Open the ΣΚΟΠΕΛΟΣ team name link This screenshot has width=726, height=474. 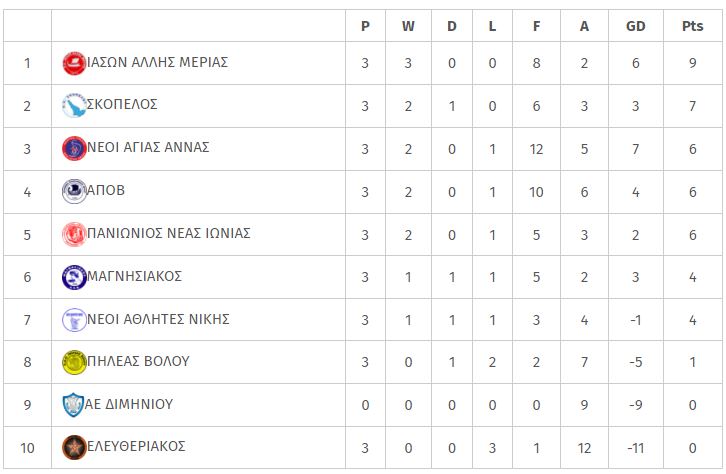pyautogui.click(x=122, y=104)
